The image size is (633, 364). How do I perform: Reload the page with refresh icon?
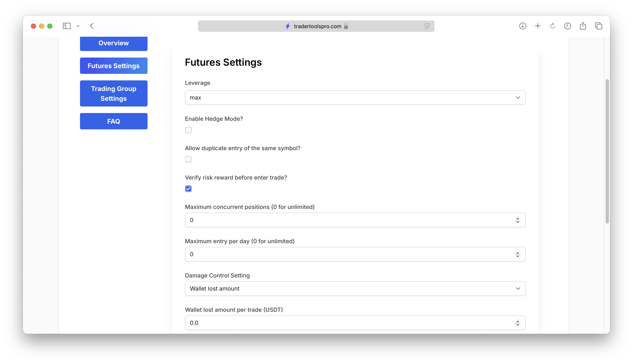(x=553, y=26)
